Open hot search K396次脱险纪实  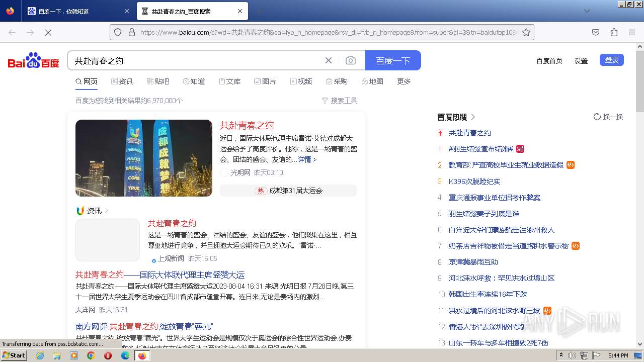click(474, 182)
